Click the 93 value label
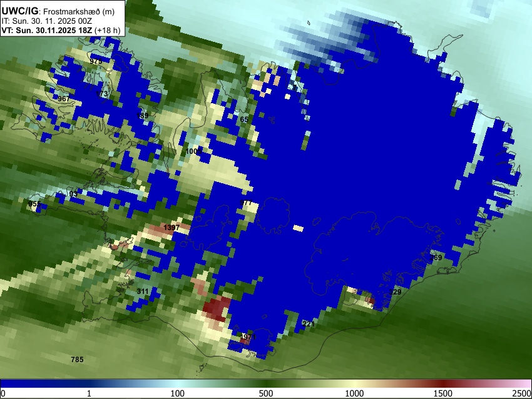This screenshot has height=399, width=532. tap(73, 194)
